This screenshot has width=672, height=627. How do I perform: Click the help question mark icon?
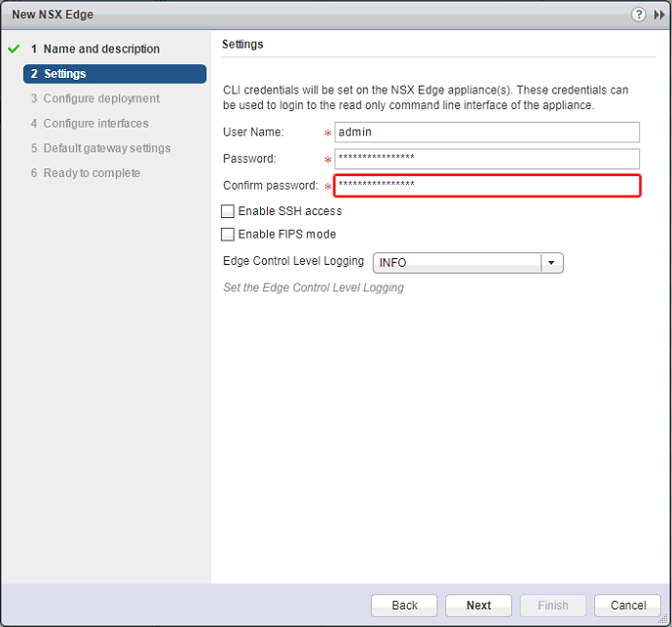[x=639, y=15]
